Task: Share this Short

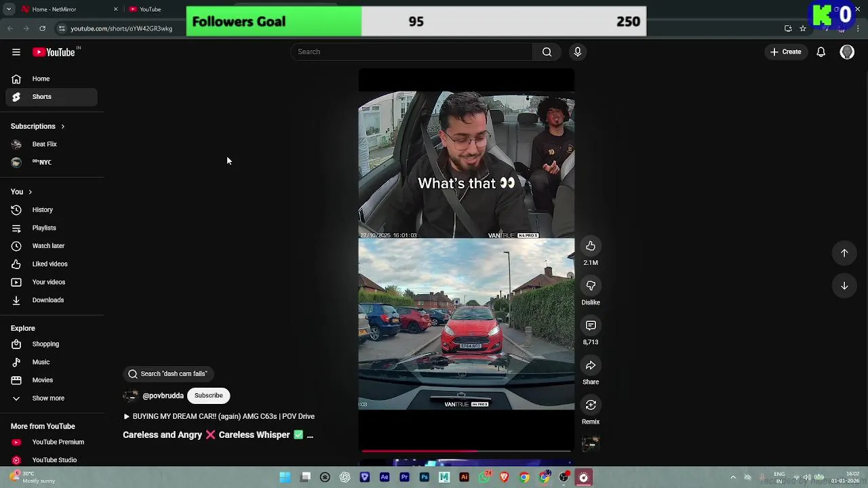Action: [x=591, y=365]
